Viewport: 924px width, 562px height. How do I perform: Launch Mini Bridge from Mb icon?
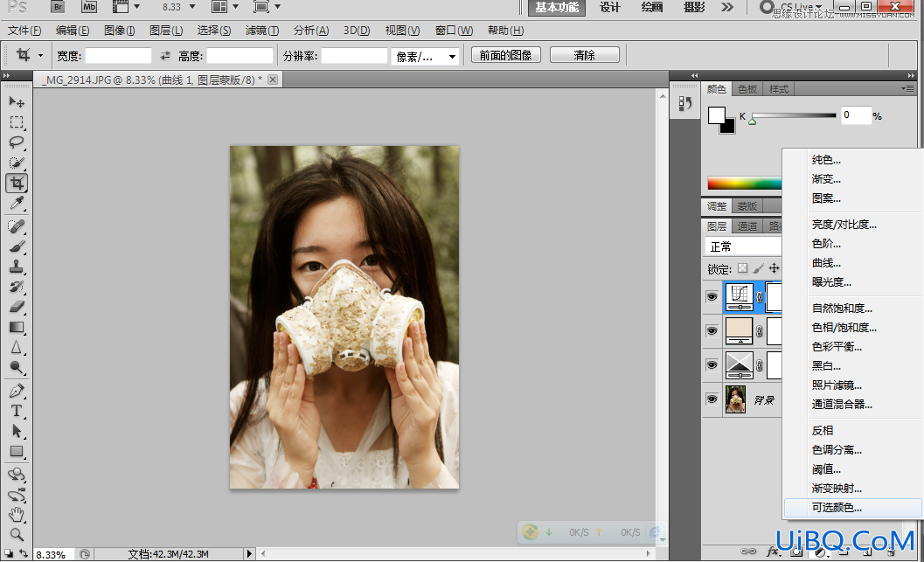[89, 7]
